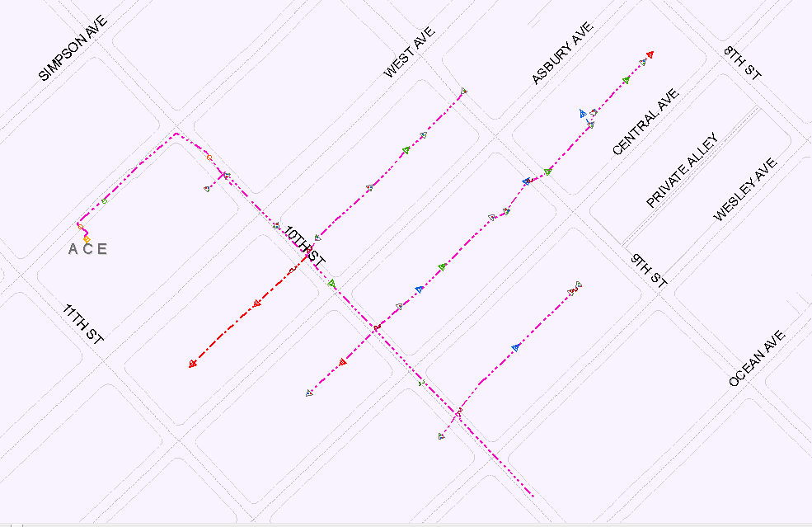Select the red arrowhead ending the red dashed line
The image size is (812, 527).
[192, 363]
